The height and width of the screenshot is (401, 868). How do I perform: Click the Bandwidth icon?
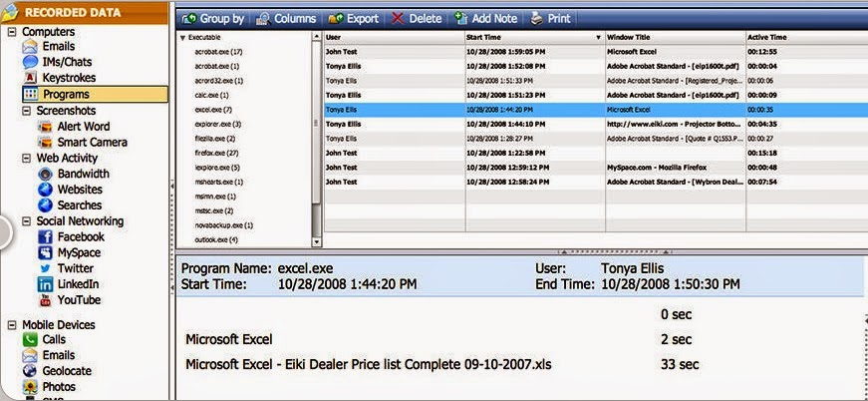click(46, 174)
